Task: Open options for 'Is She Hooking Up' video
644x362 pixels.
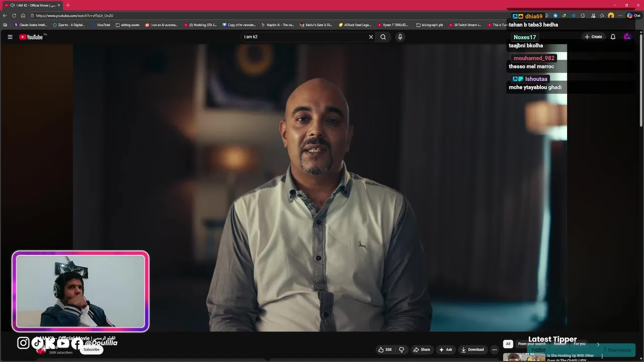Action: tap(602, 356)
